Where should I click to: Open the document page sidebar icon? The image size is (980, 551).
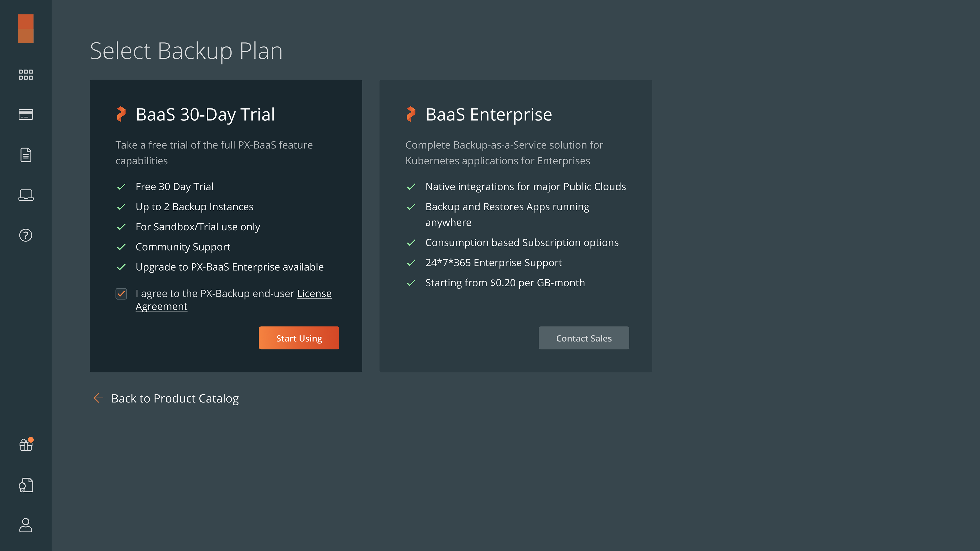click(26, 155)
